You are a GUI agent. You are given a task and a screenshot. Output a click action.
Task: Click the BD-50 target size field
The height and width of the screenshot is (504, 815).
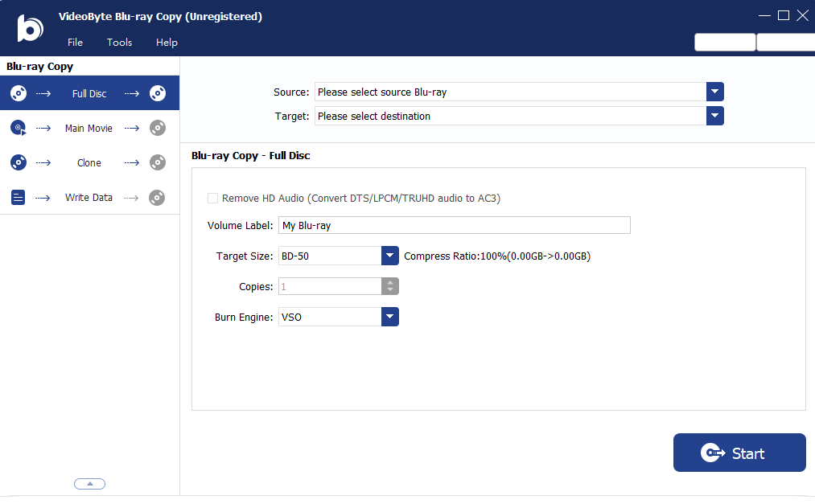(x=330, y=256)
